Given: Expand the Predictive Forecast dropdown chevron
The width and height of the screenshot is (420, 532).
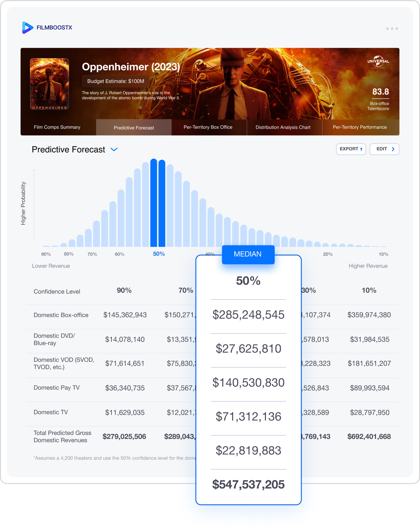Looking at the screenshot, I should pyautogui.click(x=114, y=149).
